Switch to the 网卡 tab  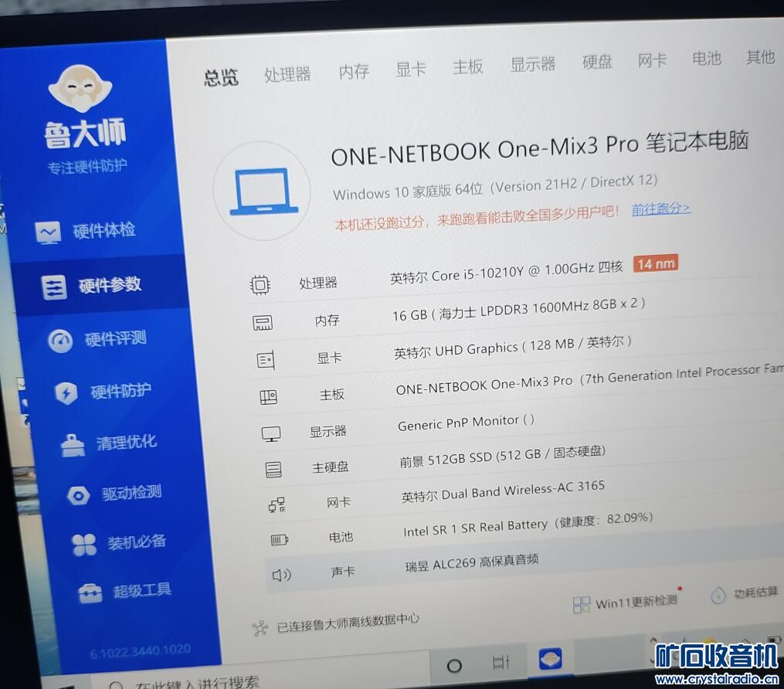click(652, 60)
